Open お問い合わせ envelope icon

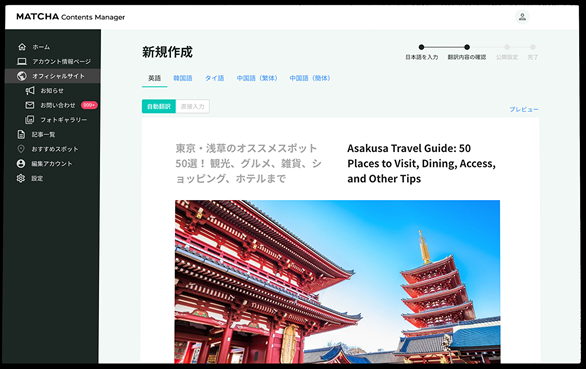point(30,105)
